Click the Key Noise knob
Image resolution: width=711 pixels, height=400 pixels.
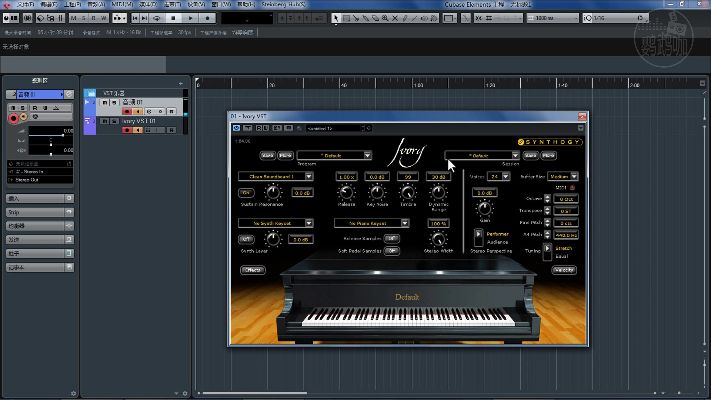click(x=377, y=192)
